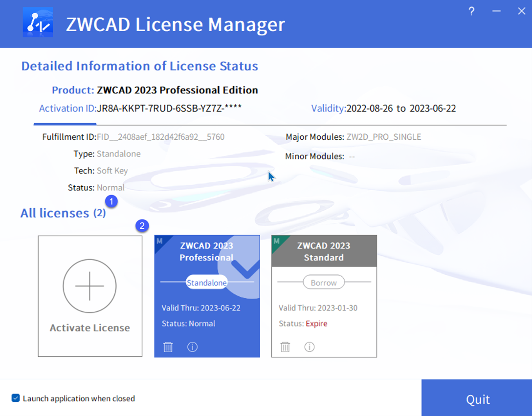Screen dimensions: 532x416
Task: Click the Detailed Information of License Status heading
Action: pyautogui.click(x=140, y=66)
